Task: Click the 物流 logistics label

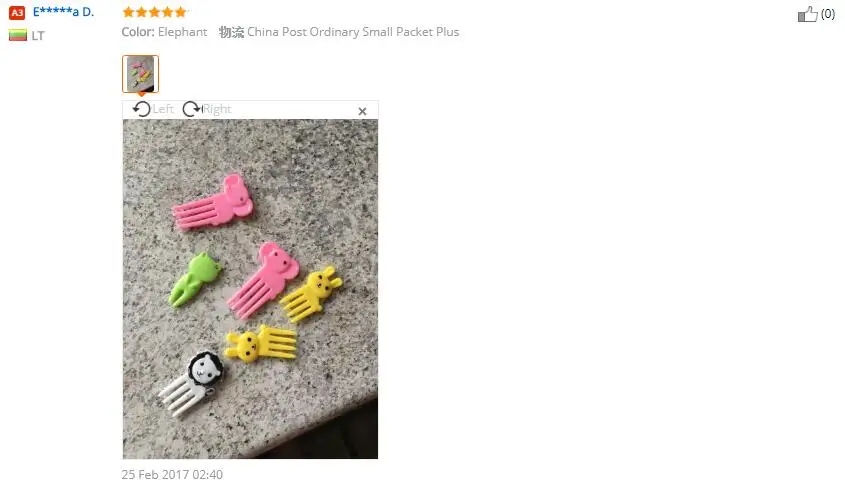Action: (x=231, y=32)
